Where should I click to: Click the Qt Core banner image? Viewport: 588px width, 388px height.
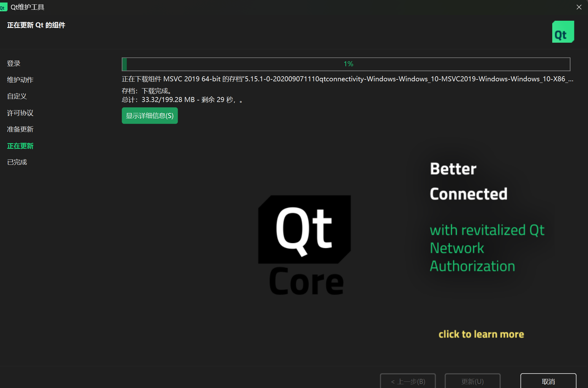point(305,245)
